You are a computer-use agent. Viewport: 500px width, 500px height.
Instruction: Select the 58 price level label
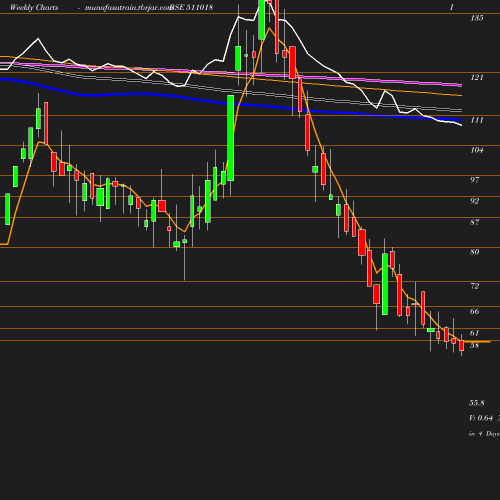[475, 345]
